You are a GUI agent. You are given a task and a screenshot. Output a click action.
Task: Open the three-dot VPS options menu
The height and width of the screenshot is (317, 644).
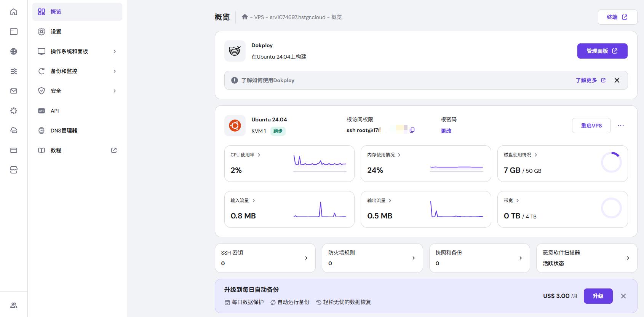coord(620,126)
